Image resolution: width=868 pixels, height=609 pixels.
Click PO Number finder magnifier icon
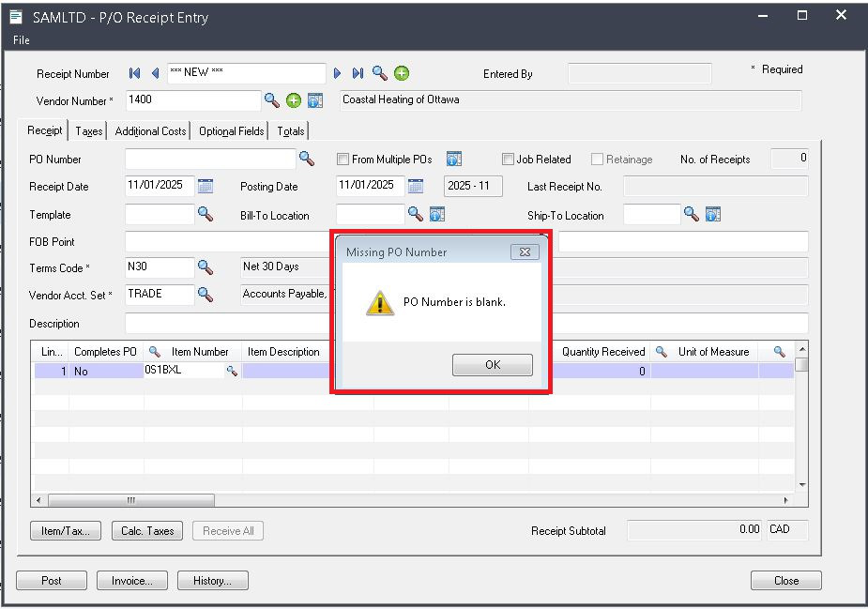[306, 159]
